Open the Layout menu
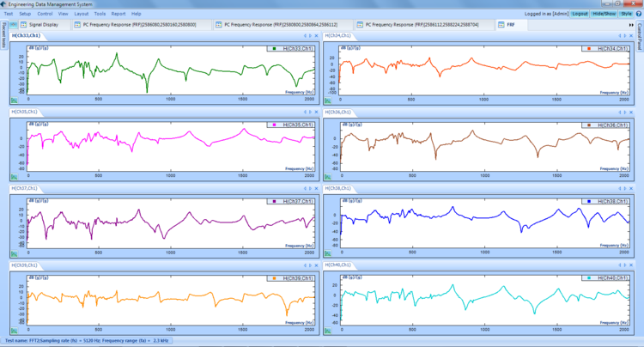The height and width of the screenshot is (347, 644). 81,14
